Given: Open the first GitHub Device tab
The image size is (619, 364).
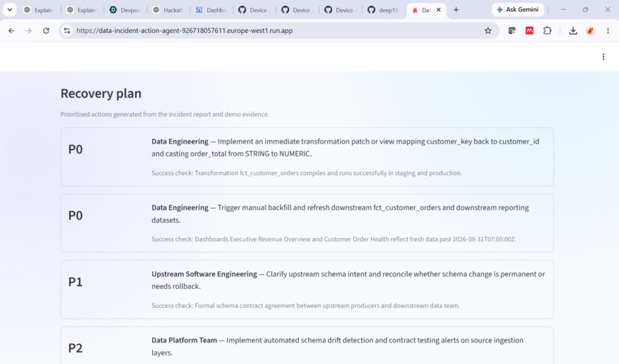Looking at the screenshot, I should point(253,10).
